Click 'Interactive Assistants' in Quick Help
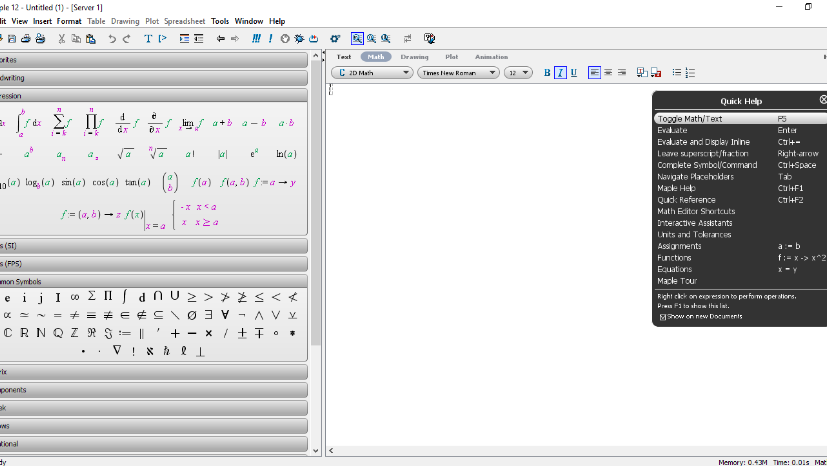The image size is (827, 466). point(695,223)
